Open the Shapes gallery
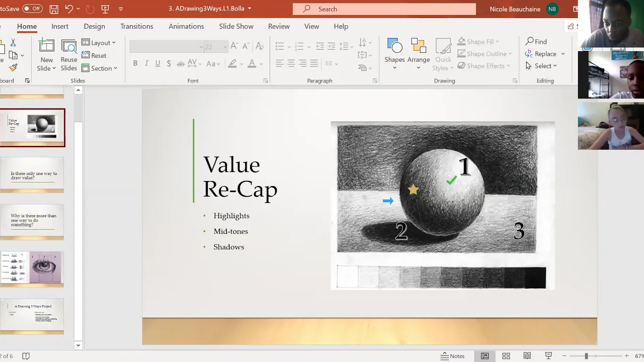The width and height of the screenshot is (644, 362). (394, 54)
